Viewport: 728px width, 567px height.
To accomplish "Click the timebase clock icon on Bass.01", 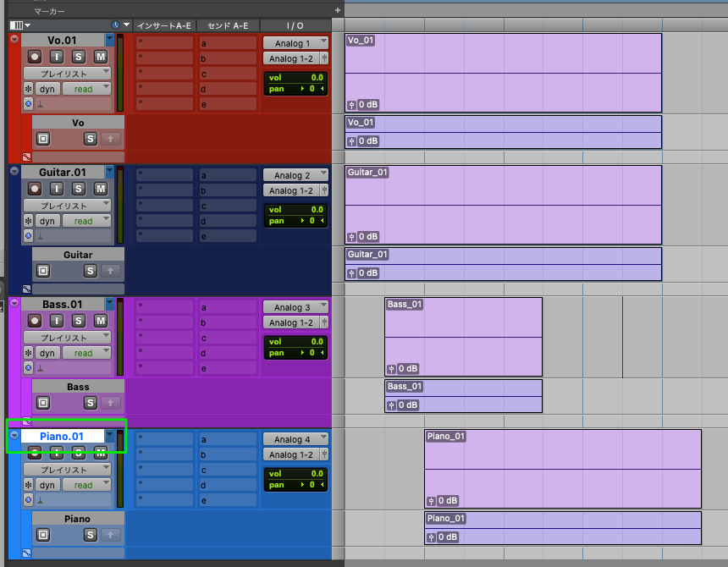I will coord(28,368).
